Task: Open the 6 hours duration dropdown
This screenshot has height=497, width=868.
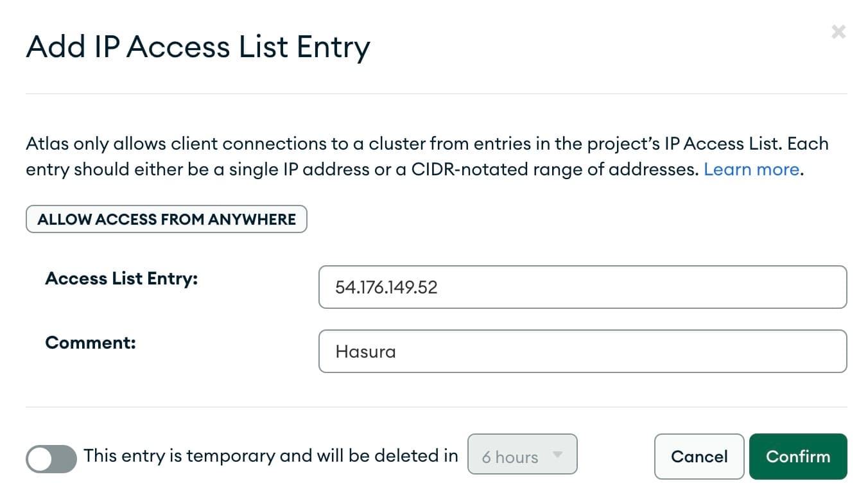Action: coord(522,455)
